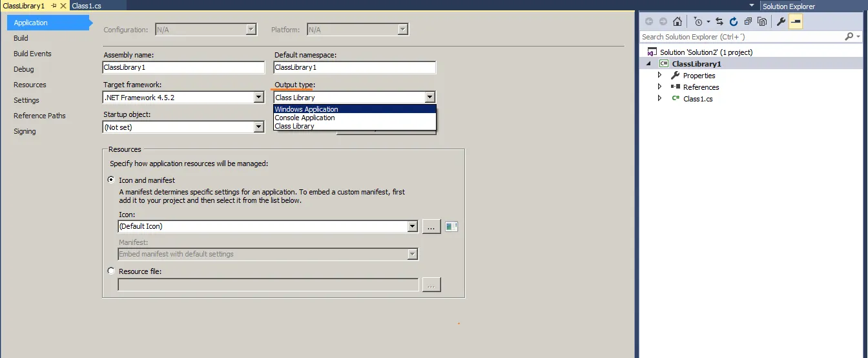Switch to the Class1.cs document tab

[x=87, y=6]
